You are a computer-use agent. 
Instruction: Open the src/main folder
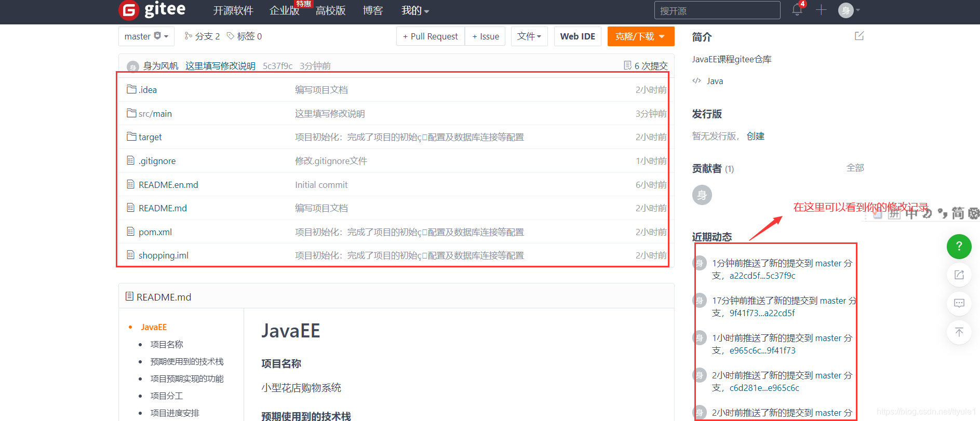(x=155, y=114)
